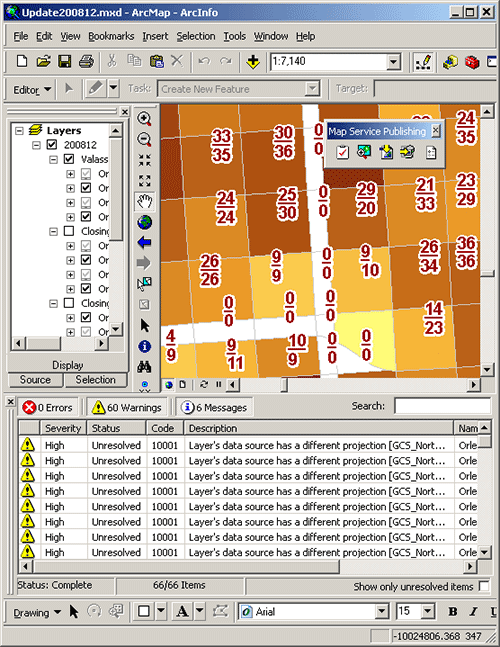Open the Tools menu
Image resolution: width=500 pixels, height=647 pixels.
pyautogui.click(x=234, y=36)
